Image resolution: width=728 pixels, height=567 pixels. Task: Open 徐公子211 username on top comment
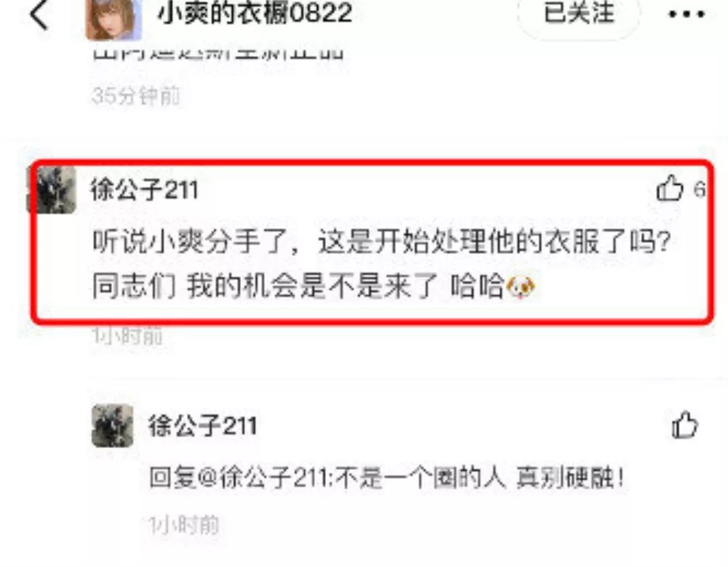click(x=145, y=190)
